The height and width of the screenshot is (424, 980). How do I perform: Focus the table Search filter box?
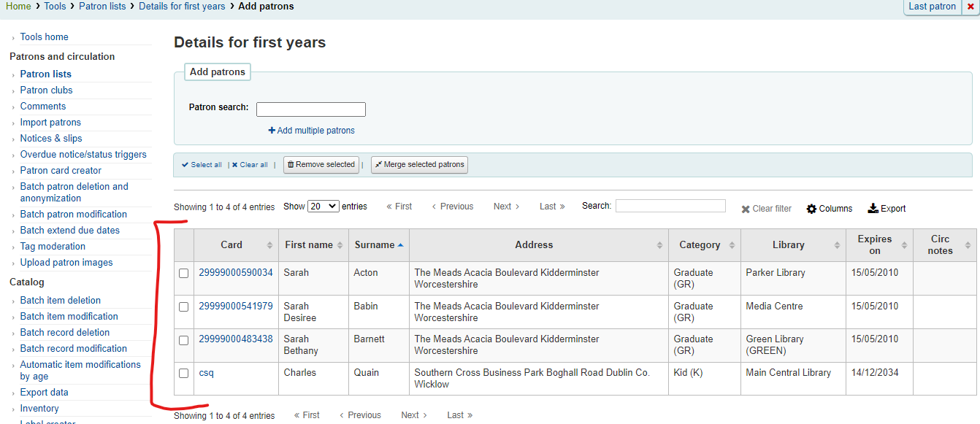[x=670, y=206]
